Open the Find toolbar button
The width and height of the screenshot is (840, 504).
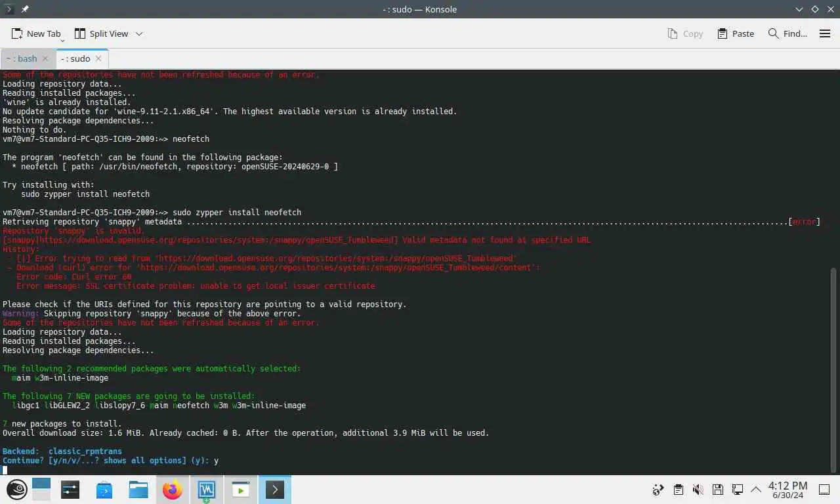click(x=787, y=33)
